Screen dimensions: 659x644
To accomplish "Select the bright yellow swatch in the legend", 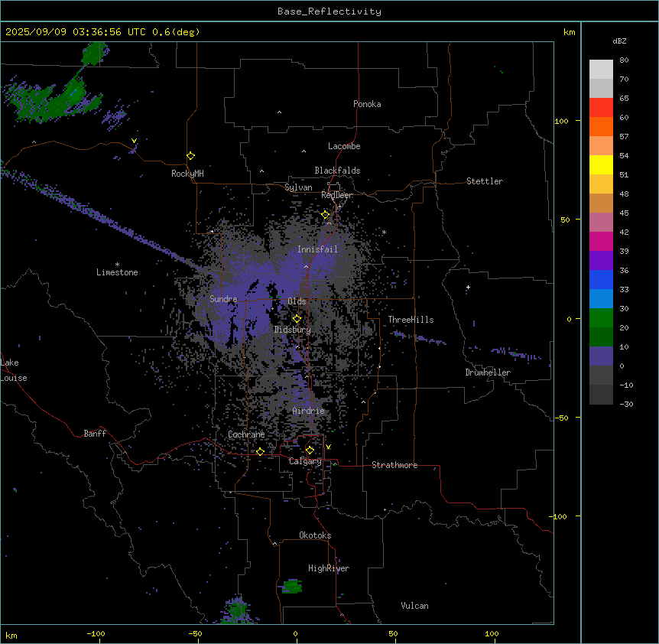I will (601, 164).
